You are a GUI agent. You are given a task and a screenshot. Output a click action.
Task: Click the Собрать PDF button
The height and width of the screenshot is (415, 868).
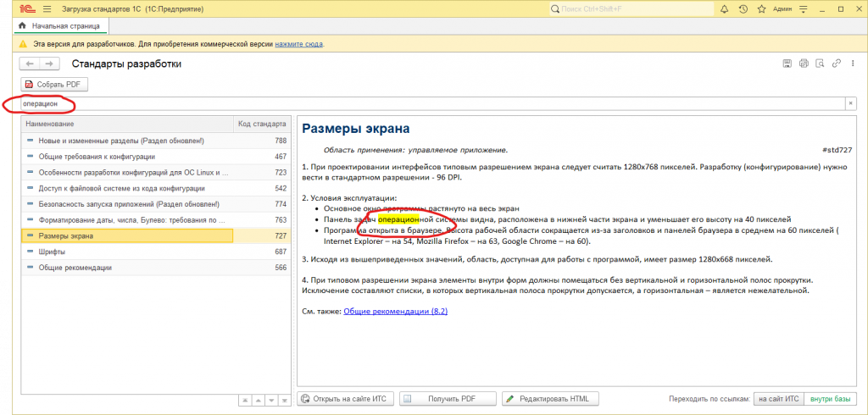[x=54, y=85]
